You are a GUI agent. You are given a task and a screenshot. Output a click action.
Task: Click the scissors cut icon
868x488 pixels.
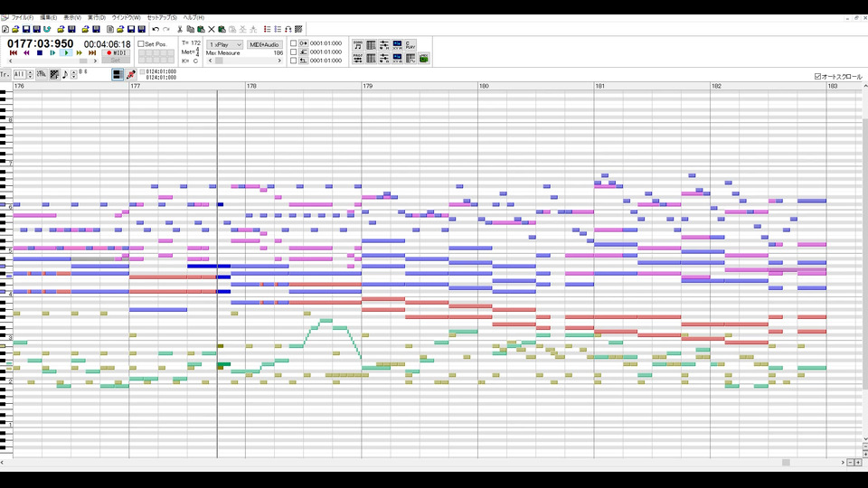pyautogui.click(x=179, y=29)
